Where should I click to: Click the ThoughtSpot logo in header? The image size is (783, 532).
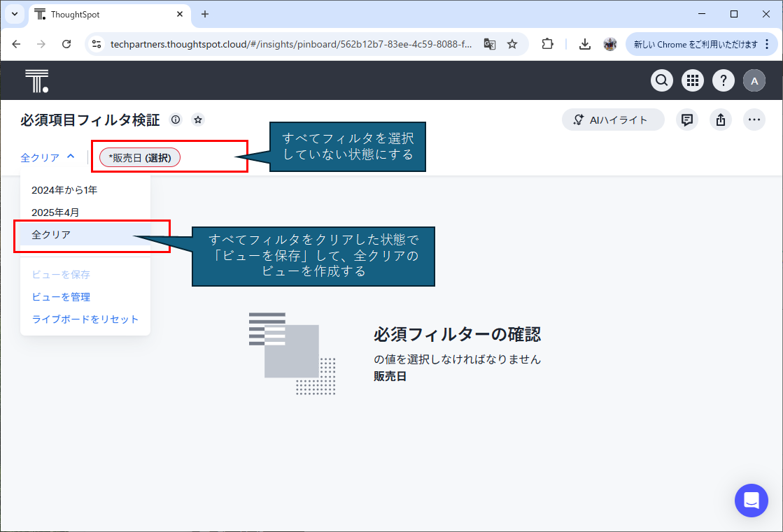coord(36,81)
